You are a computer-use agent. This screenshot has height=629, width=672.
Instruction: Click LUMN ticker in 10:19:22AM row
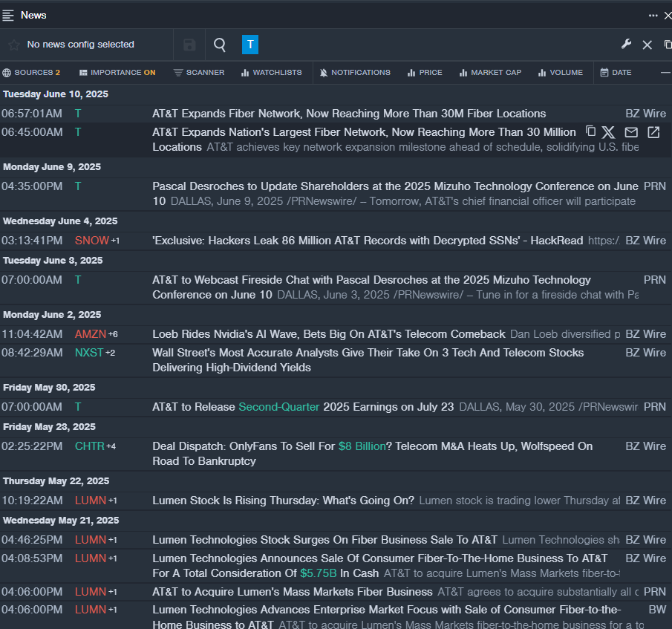[91, 500]
